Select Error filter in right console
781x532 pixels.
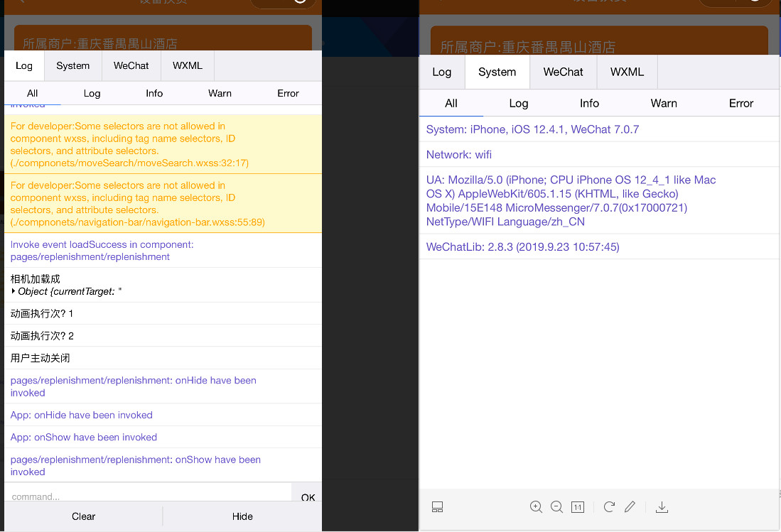coord(741,103)
